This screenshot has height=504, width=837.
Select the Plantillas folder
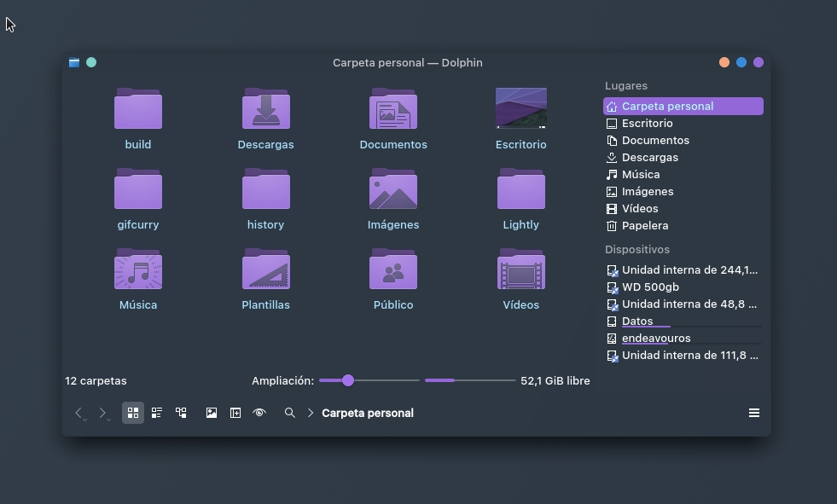266,269
